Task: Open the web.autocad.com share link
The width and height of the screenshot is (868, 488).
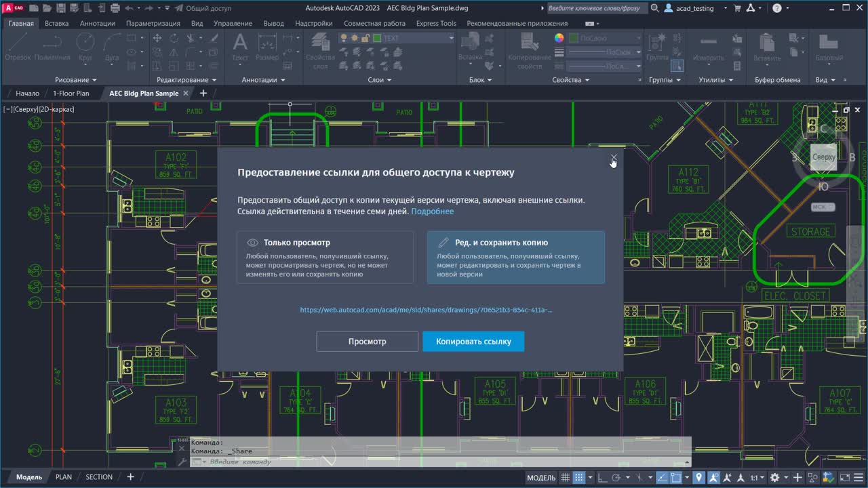Action: pyautogui.click(x=427, y=310)
